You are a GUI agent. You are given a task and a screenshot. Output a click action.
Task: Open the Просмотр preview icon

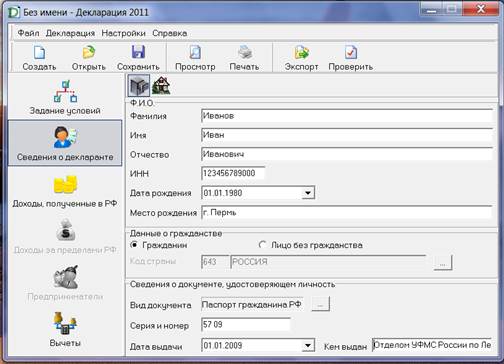195,53
